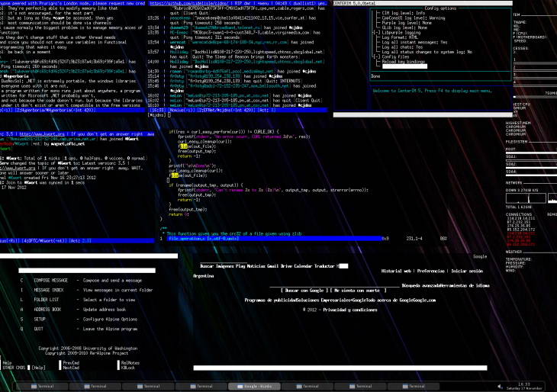This screenshot has width=557, height=392.
Task: Toggle Log all chats setting
Action: [401, 48]
